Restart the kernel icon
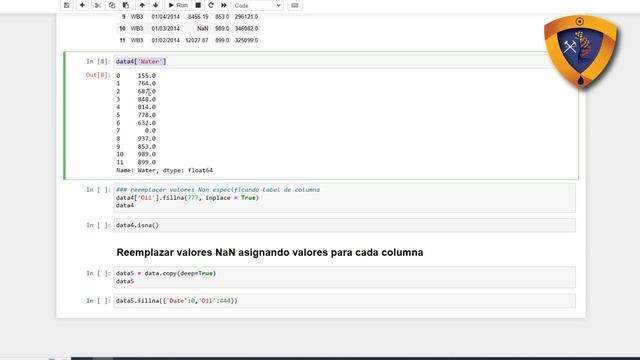Viewport: 640px width, 360px height. coord(211,5)
